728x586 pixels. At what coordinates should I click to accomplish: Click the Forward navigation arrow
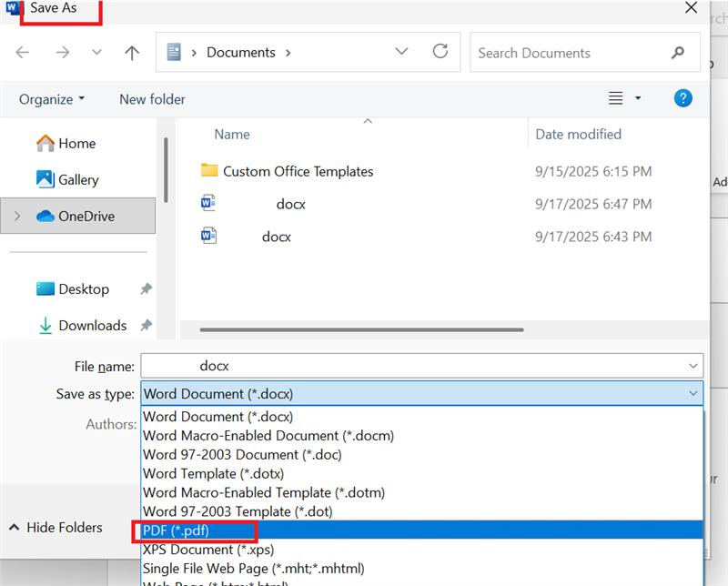point(62,52)
